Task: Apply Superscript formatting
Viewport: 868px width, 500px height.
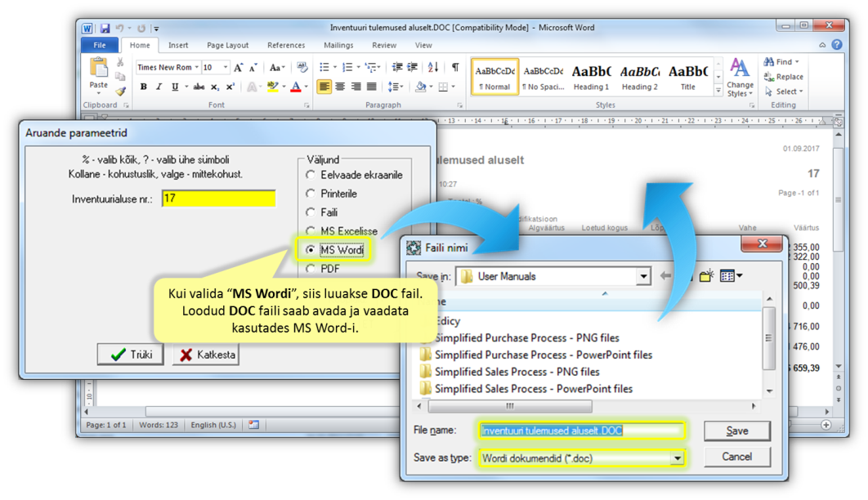Action: click(230, 87)
